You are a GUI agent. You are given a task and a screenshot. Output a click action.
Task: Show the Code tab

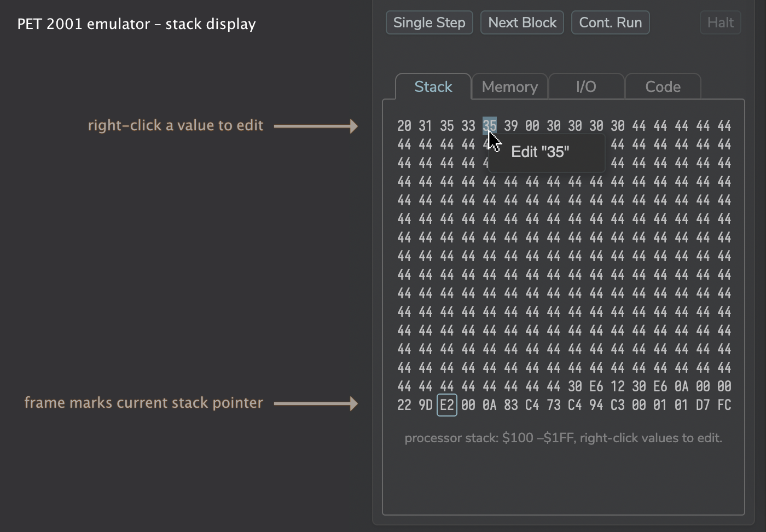coord(663,86)
